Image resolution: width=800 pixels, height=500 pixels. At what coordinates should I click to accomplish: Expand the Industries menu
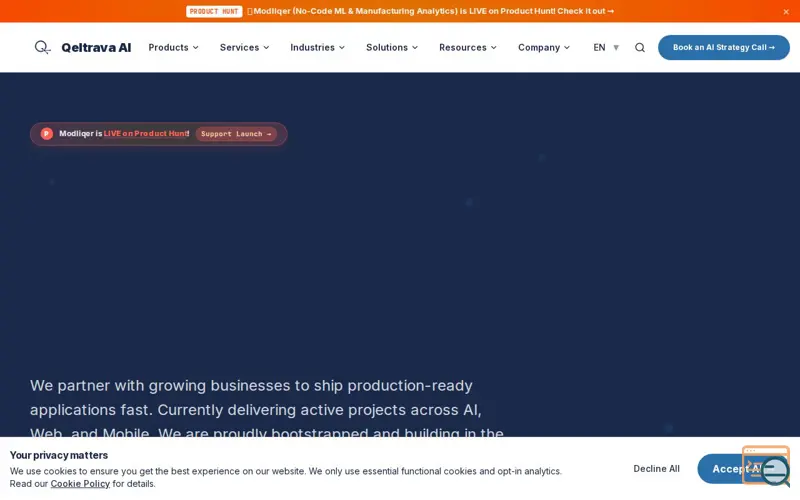click(317, 47)
